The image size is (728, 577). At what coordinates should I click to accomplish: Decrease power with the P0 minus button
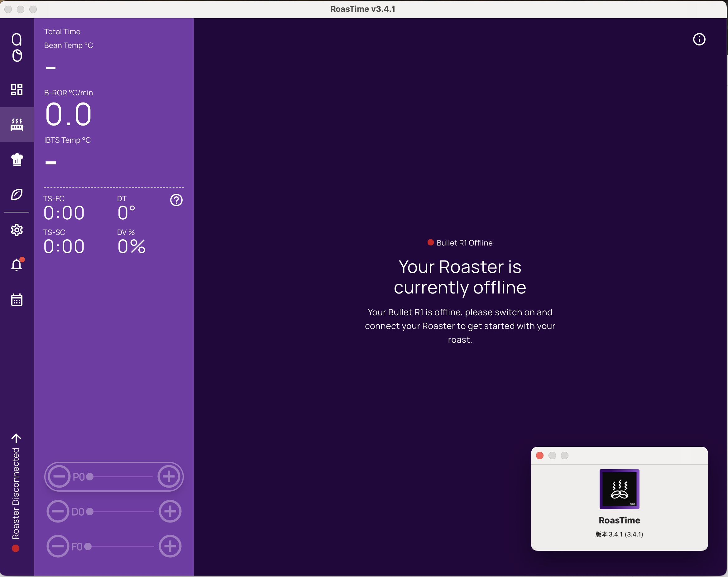pos(59,476)
